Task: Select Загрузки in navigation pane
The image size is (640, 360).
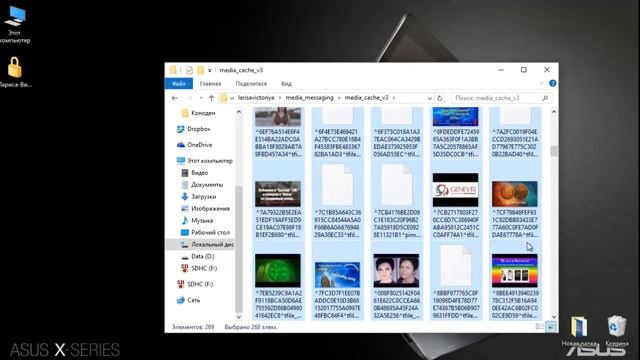Action: 198,197
